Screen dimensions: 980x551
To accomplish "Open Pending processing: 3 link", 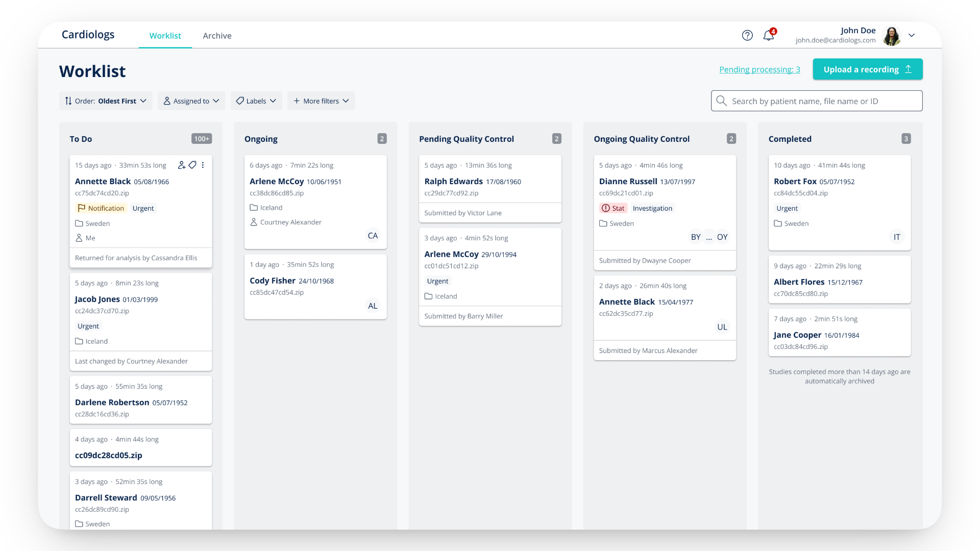I will tap(759, 69).
